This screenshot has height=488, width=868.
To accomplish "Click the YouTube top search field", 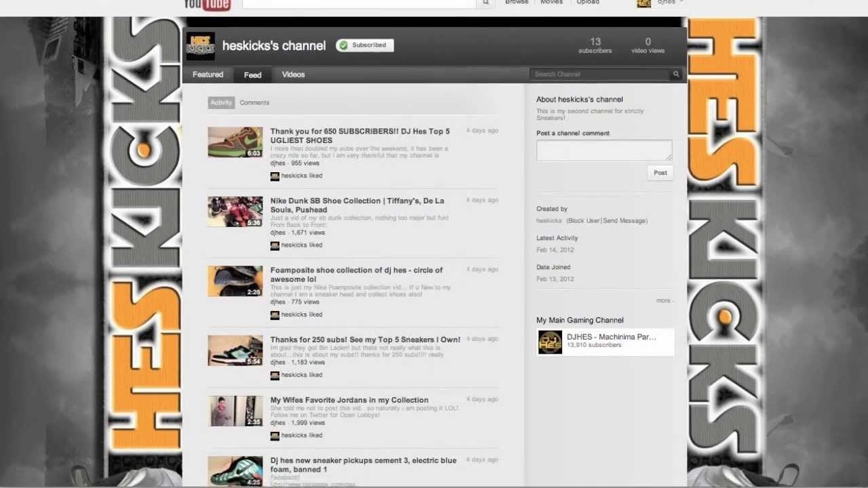I will tap(360, 3).
